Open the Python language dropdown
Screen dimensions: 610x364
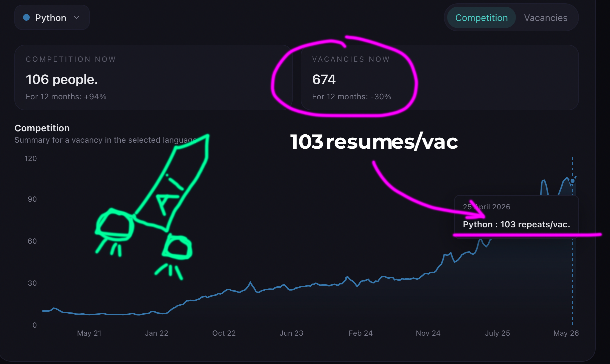[x=52, y=18]
